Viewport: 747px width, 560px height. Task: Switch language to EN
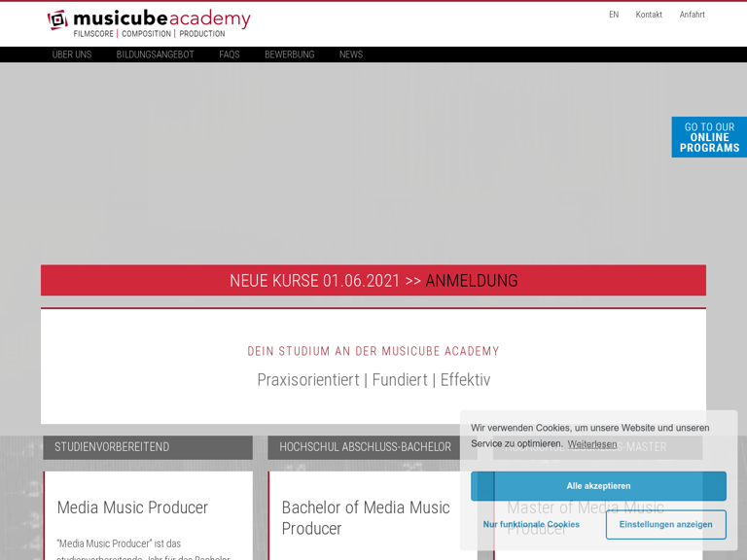613,15
